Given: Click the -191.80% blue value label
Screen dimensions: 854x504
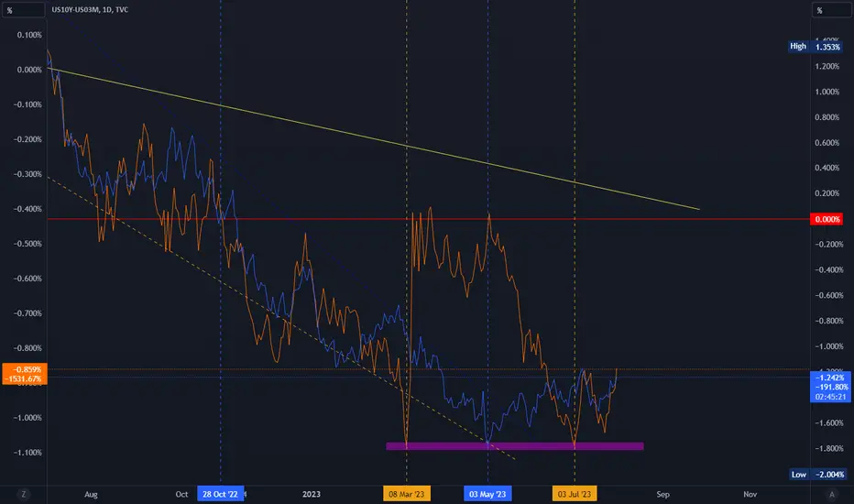Looking at the screenshot, I should 830,387.
